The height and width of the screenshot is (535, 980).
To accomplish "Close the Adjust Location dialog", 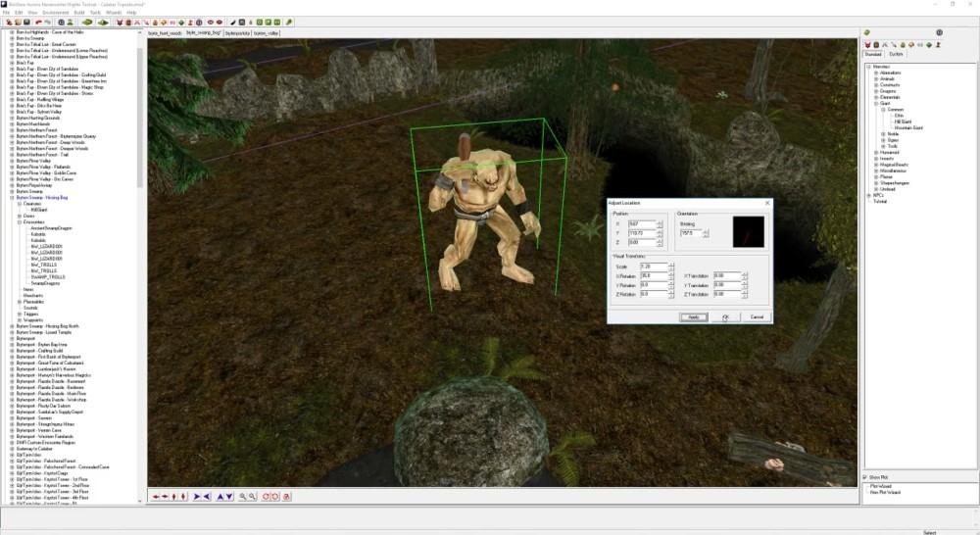I will coord(767,203).
